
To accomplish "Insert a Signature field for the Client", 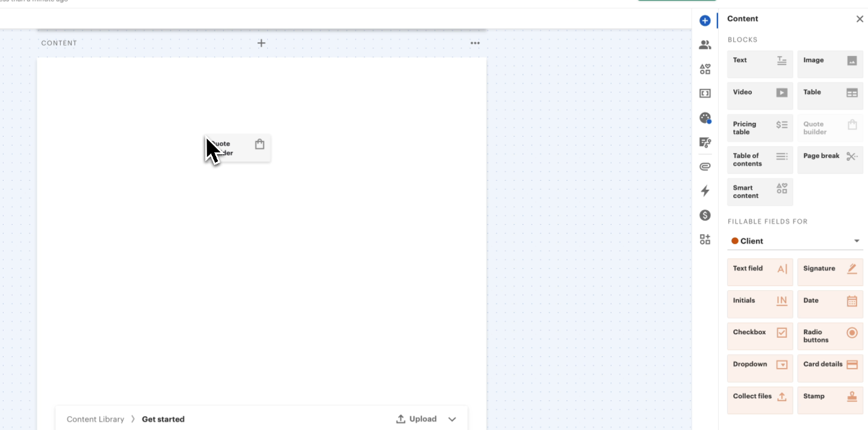I will [830, 272].
